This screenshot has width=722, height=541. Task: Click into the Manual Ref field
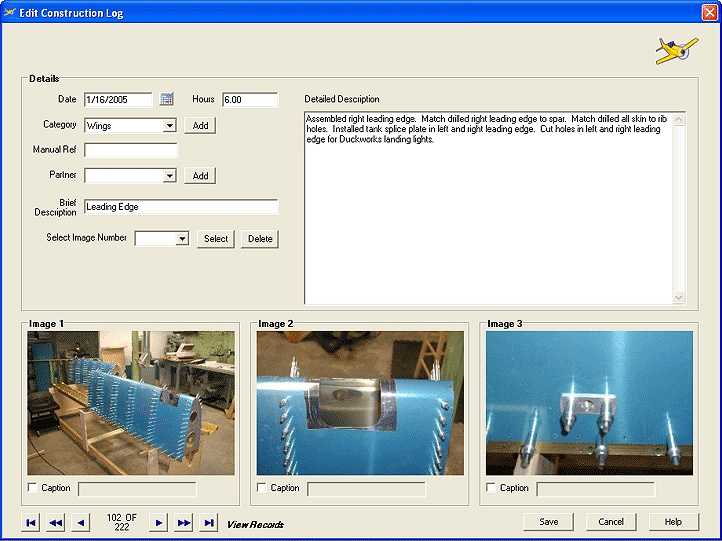pos(130,151)
